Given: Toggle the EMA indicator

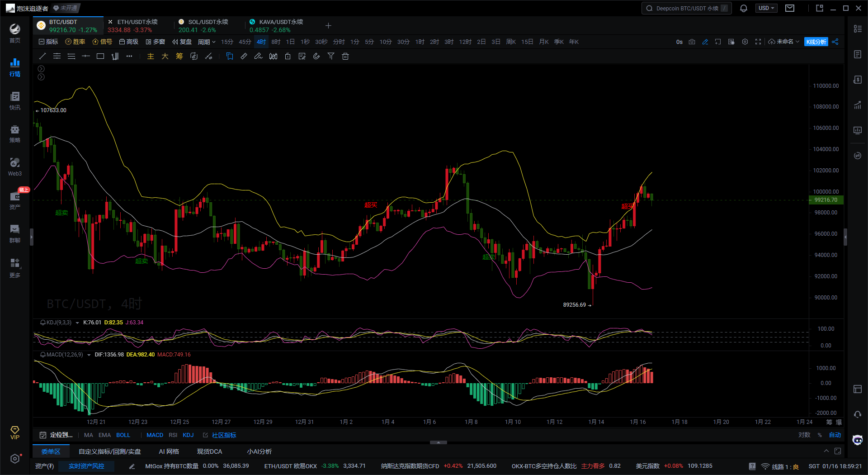Looking at the screenshot, I should (104, 435).
